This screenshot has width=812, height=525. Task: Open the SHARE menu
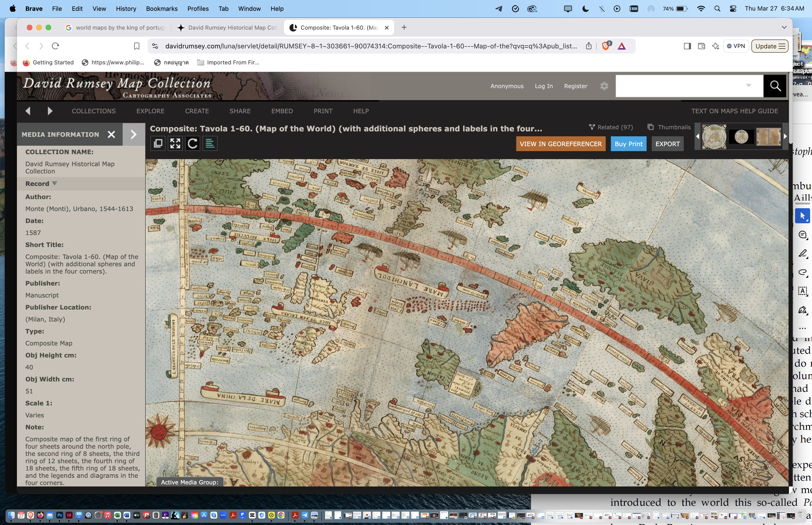pos(240,111)
